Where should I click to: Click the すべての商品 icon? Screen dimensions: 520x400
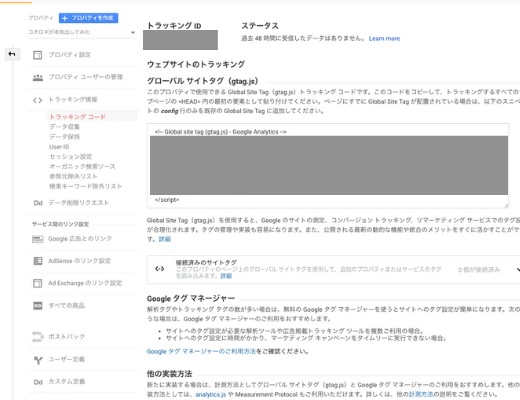(x=38, y=306)
